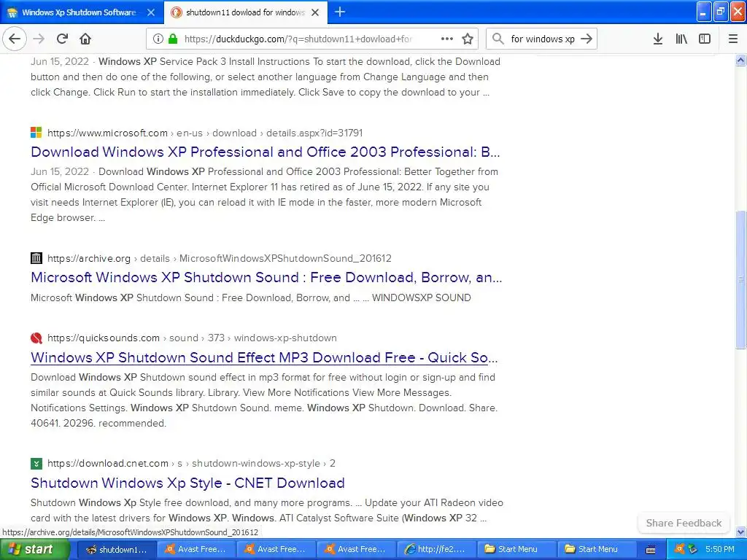
Task: Switch to first Start Menu folder taskbar window
Action: click(x=516, y=549)
